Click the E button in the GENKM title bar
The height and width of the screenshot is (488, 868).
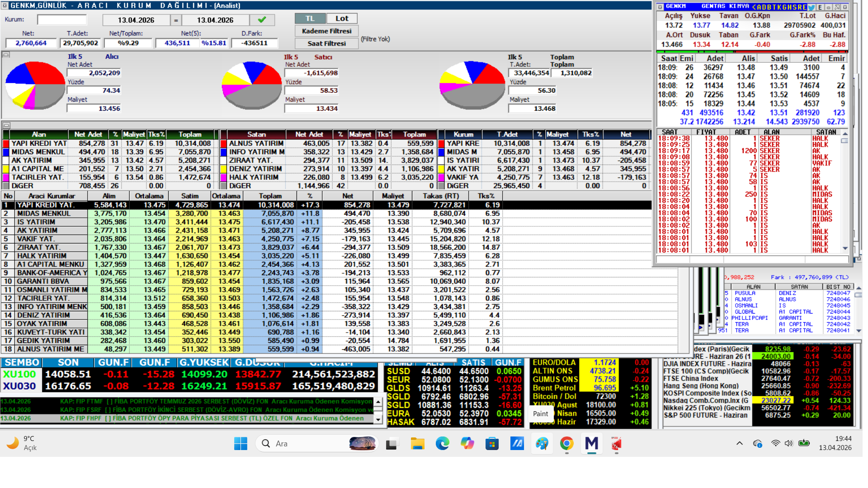click(820, 7)
